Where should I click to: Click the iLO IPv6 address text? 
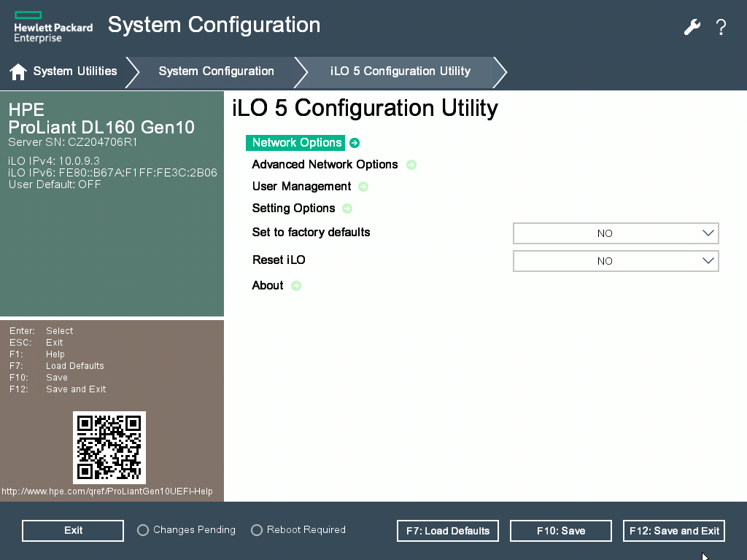[113, 172]
